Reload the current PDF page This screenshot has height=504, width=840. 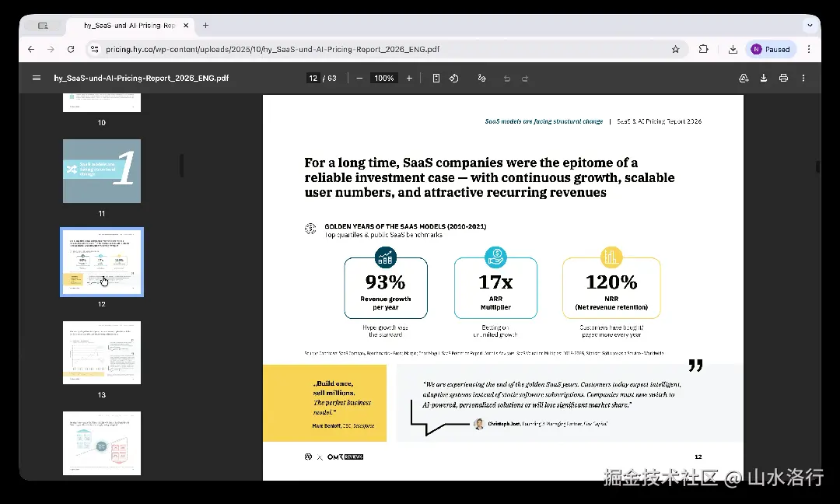point(71,49)
